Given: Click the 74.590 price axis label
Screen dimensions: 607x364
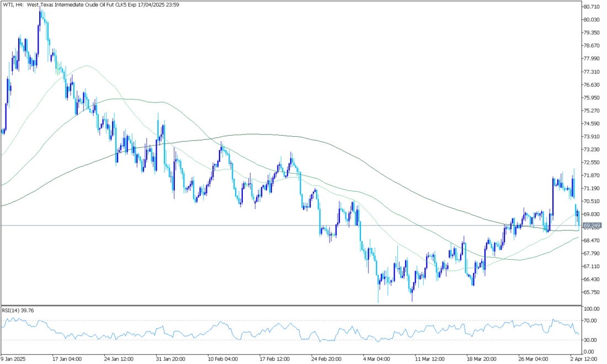Looking at the screenshot, I should click(x=592, y=124).
